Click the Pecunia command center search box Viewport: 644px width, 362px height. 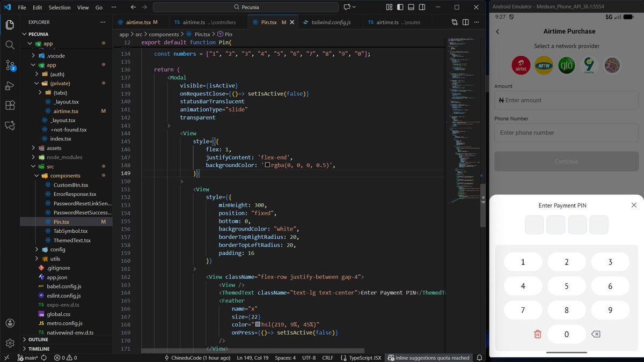[x=246, y=8]
